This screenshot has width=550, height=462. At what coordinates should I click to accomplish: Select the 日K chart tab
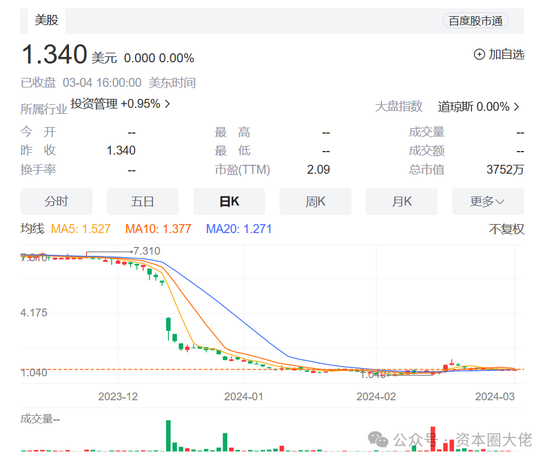pyautogui.click(x=229, y=201)
